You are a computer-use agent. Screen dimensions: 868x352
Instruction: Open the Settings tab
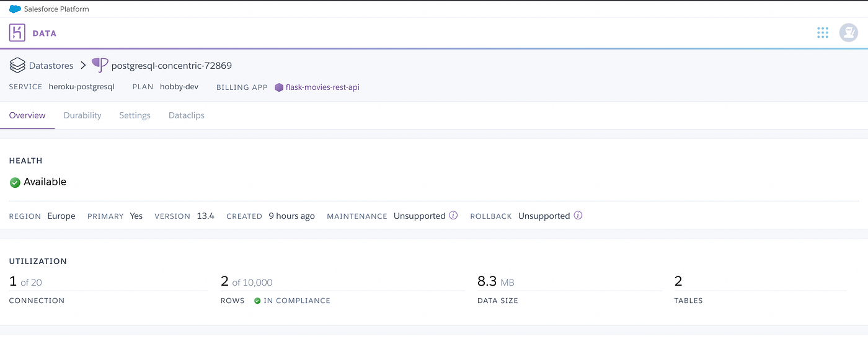(x=135, y=115)
